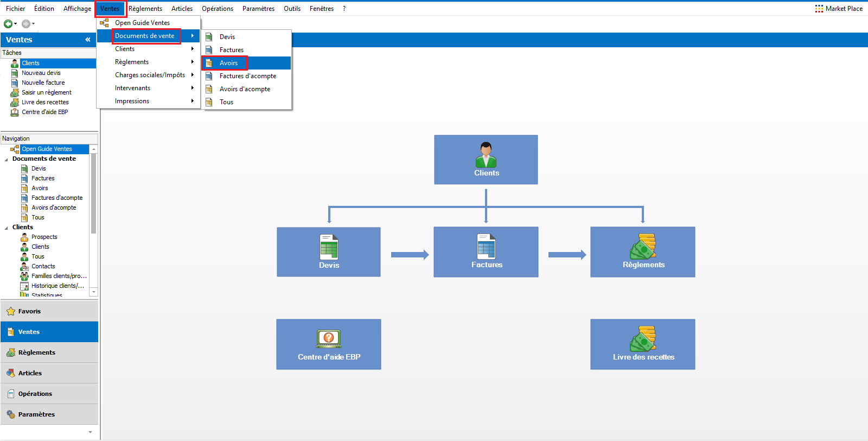Screen dimensions: 868x441
Task: Click the Clients task icon
Action: (x=15, y=64)
